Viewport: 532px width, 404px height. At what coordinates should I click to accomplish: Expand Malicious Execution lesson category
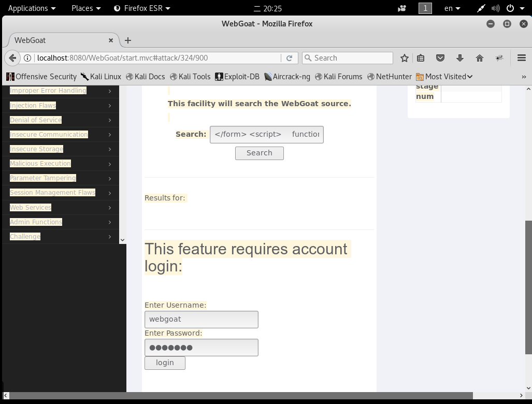(61, 164)
